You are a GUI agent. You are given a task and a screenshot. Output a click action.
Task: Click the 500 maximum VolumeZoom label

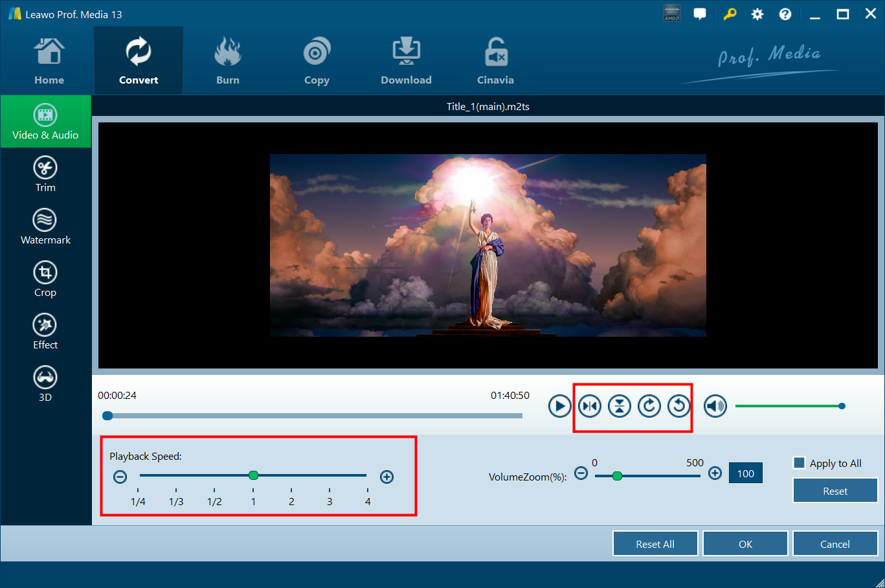pos(695,462)
